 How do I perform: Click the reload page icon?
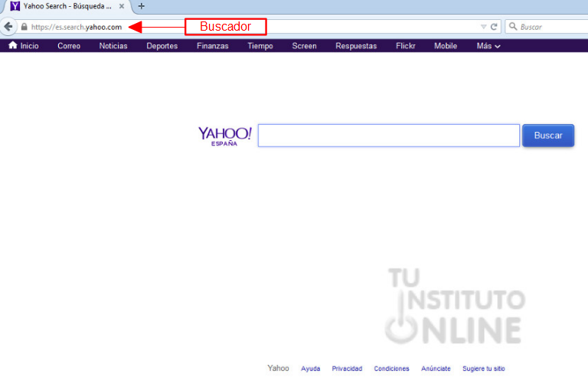(x=495, y=27)
